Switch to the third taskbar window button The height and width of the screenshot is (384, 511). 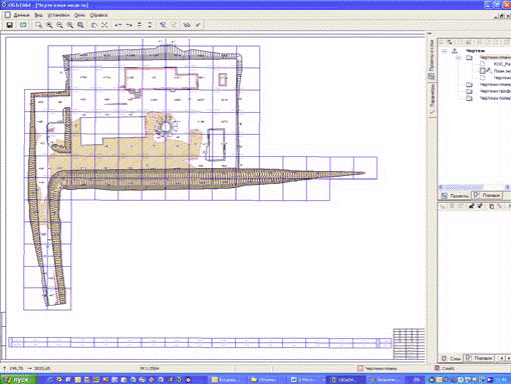pyautogui.click(x=306, y=379)
